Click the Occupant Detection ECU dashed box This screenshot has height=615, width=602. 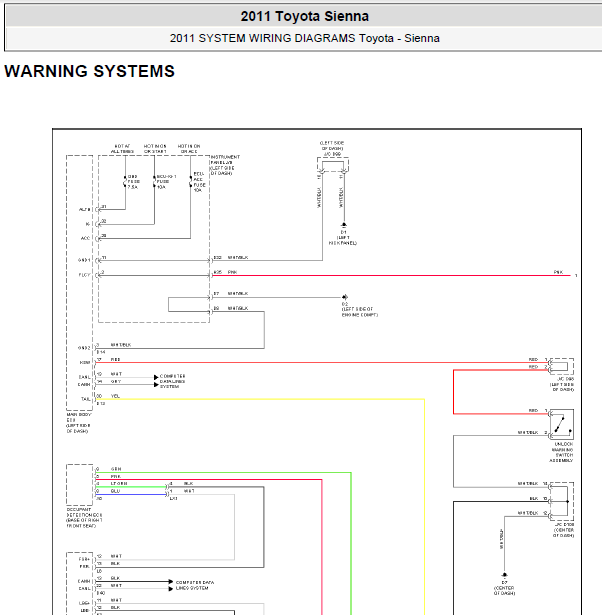tap(80, 485)
